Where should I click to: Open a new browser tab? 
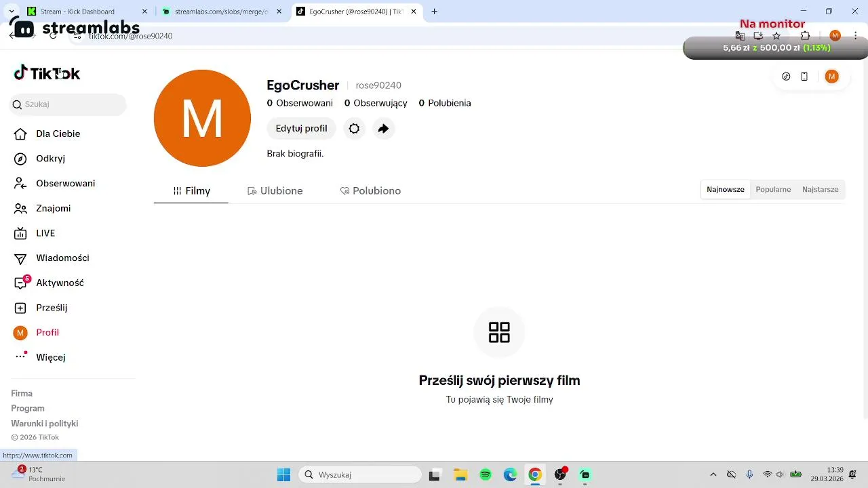tap(434, 12)
